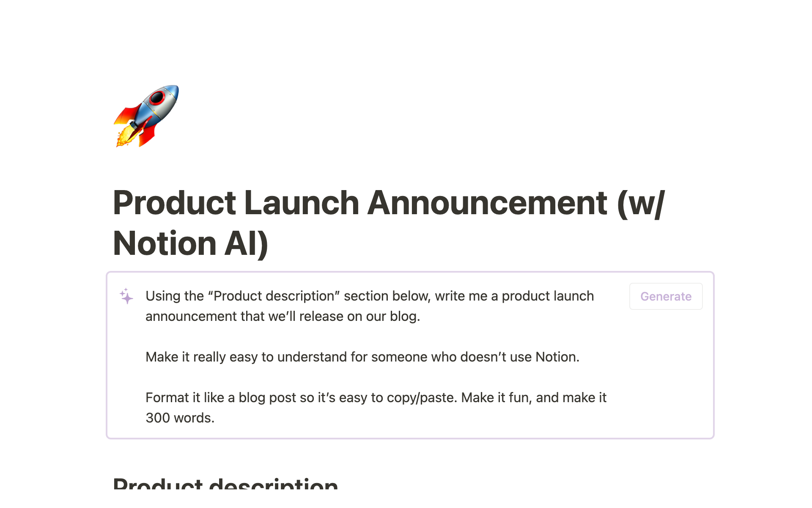Click the Product description heading

pos(226,483)
